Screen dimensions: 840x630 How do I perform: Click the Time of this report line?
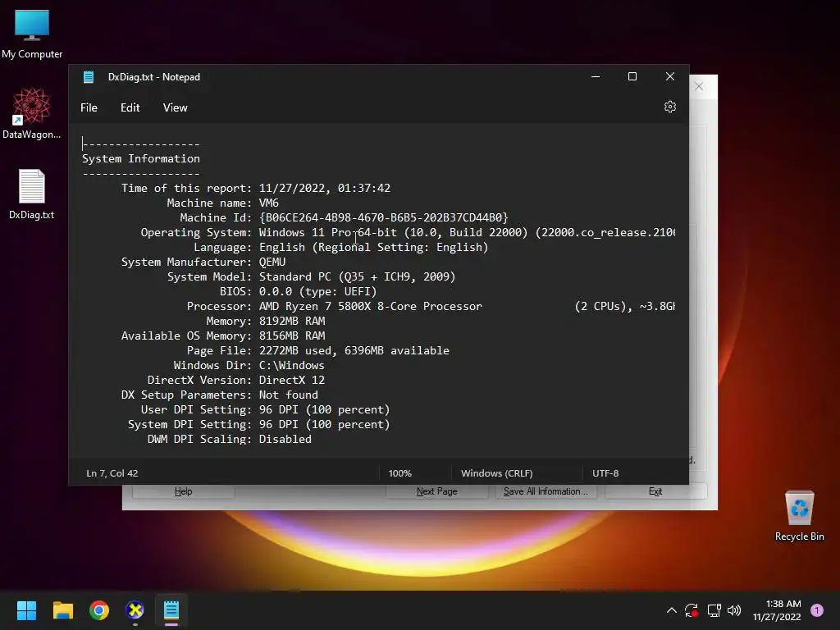click(256, 188)
